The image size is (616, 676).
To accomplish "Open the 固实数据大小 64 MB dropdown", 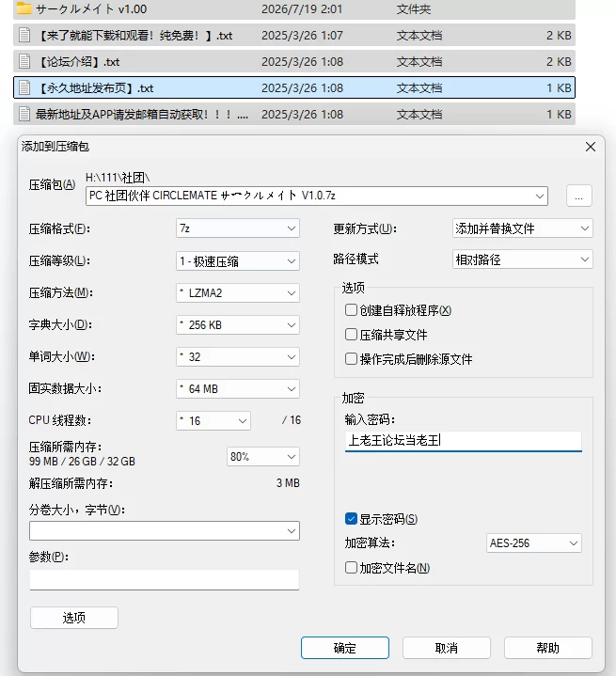I will click(238, 389).
